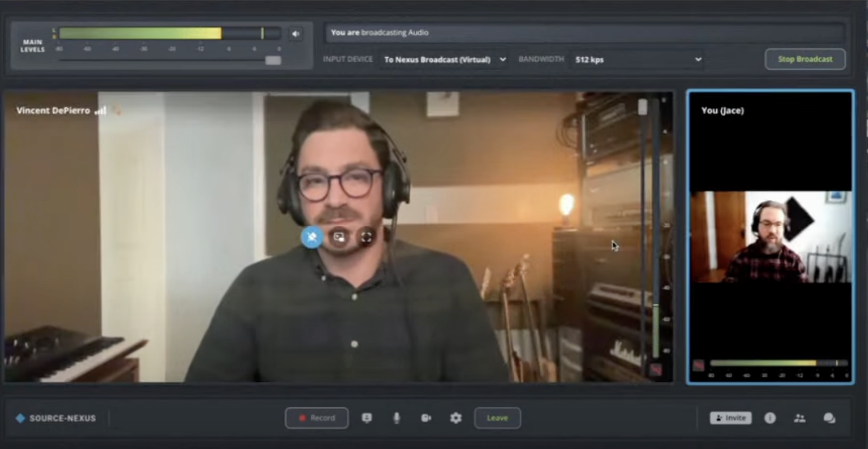Open the chat panel icon

tap(829, 418)
